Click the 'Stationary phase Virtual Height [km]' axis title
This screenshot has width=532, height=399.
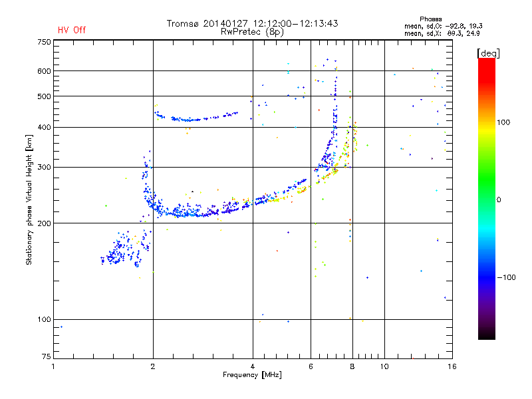29,199
